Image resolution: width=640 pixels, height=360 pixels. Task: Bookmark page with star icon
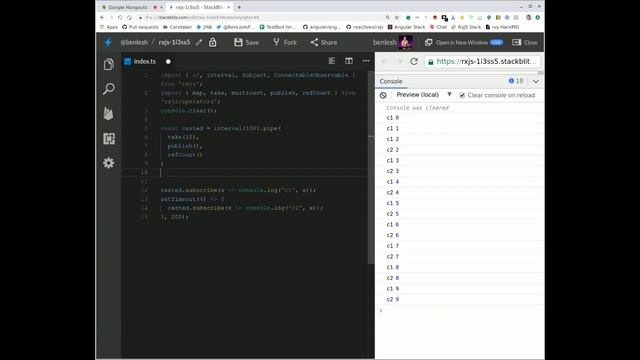[x=397, y=18]
